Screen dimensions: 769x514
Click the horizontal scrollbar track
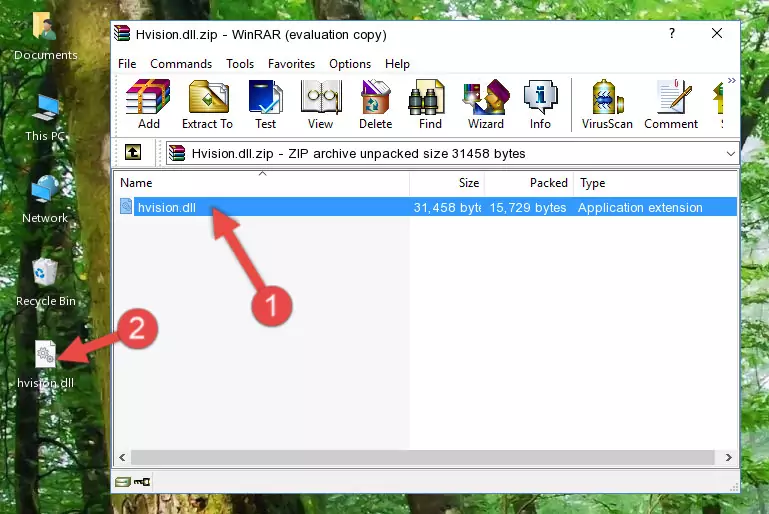tap(422, 458)
